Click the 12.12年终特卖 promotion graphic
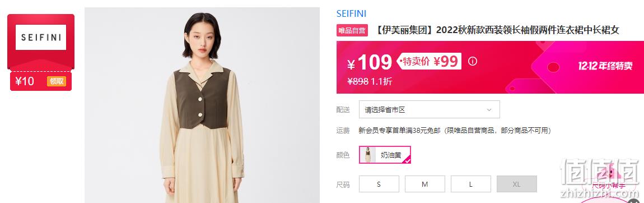 click(605, 66)
